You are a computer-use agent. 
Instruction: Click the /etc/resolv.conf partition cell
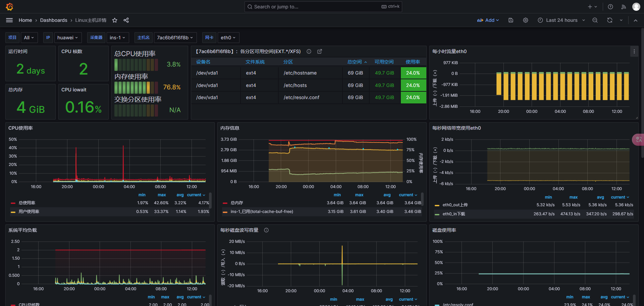pos(310,97)
